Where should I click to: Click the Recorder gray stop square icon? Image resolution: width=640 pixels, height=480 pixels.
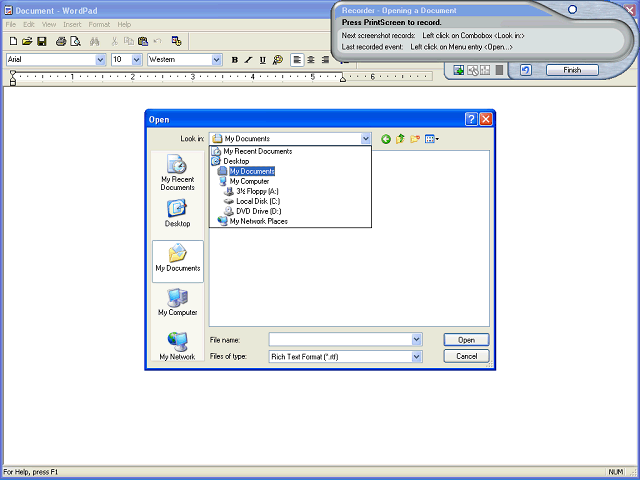coord(499,70)
